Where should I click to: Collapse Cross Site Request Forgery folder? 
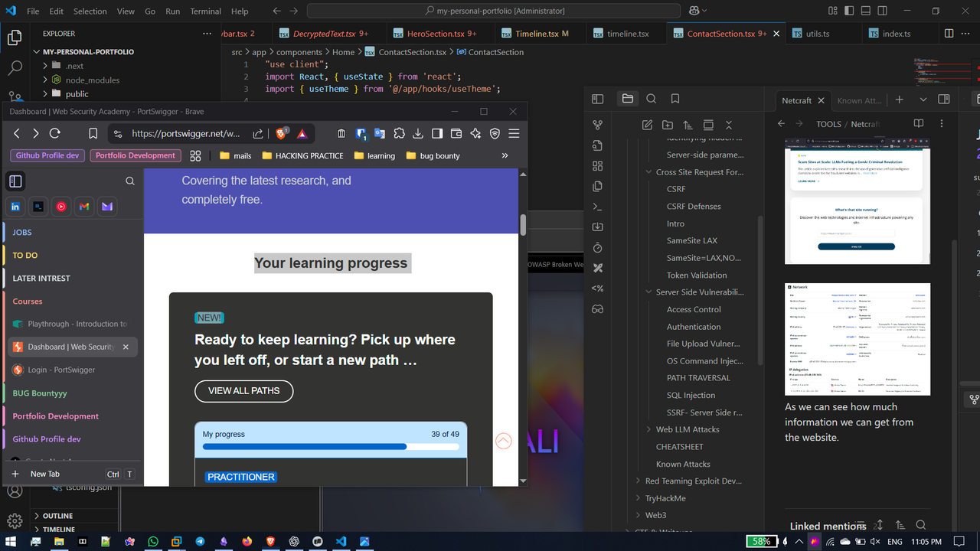point(649,172)
